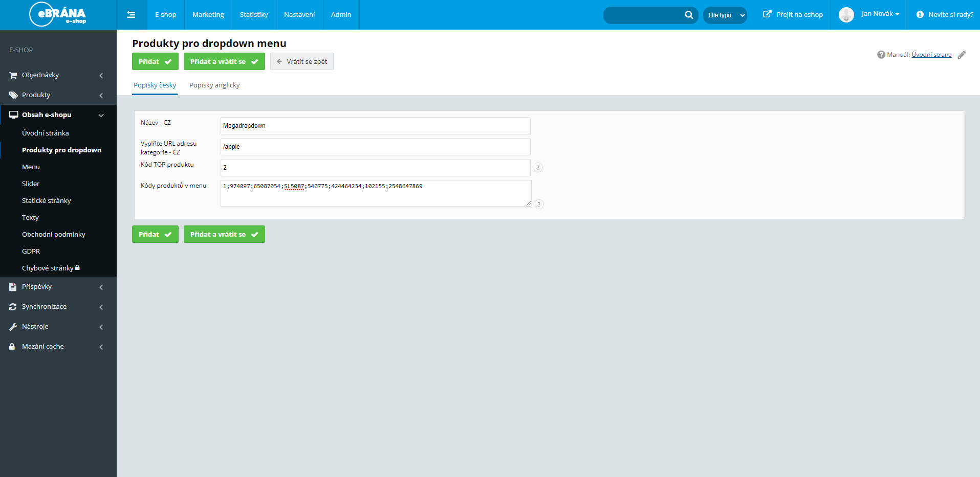The width and height of the screenshot is (980, 477).
Task: Expand the Nástroje sidebar section
Action: [101, 327]
